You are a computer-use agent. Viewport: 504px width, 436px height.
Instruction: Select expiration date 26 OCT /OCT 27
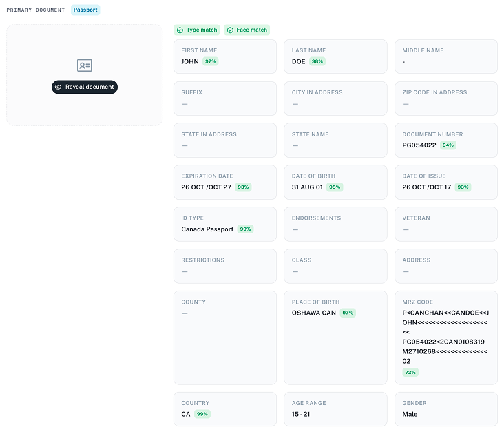click(206, 187)
